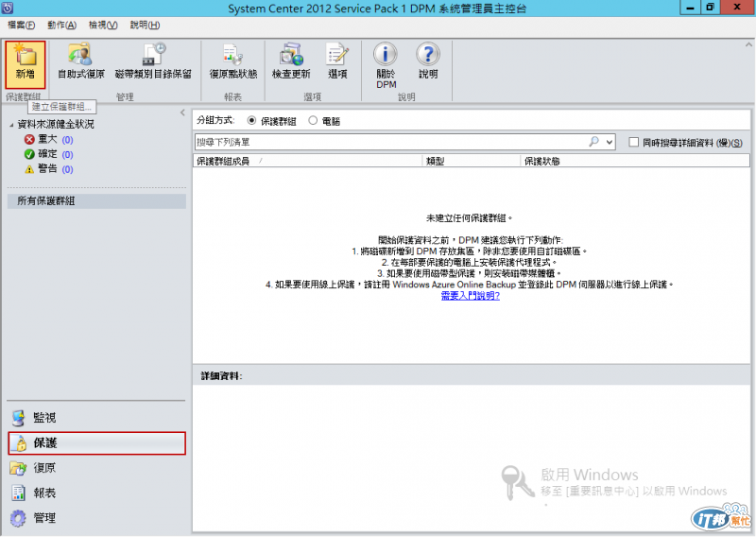Switch to 保護 workspace
Screen dimensions: 756x537
click(96, 442)
